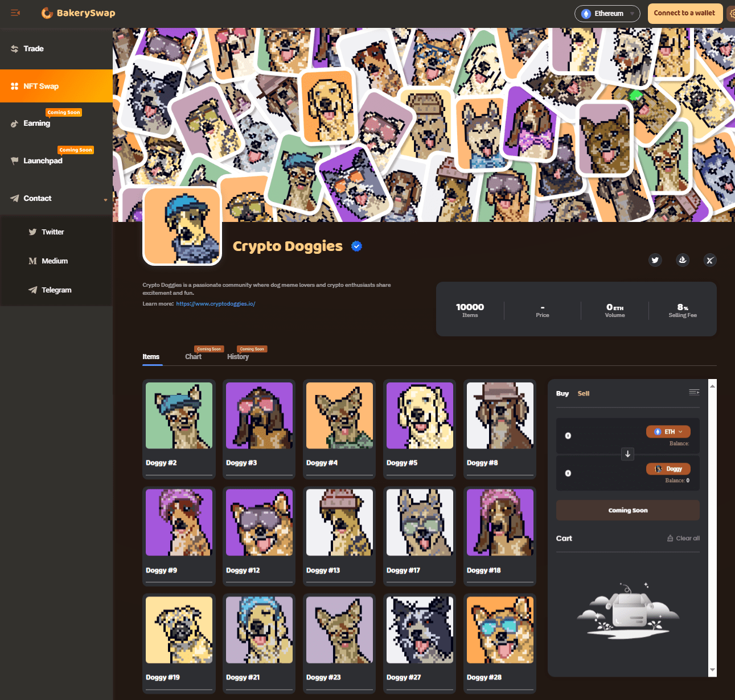Select the Doggy #2 card
This screenshot has width=735, height=700.
[179, 429]
